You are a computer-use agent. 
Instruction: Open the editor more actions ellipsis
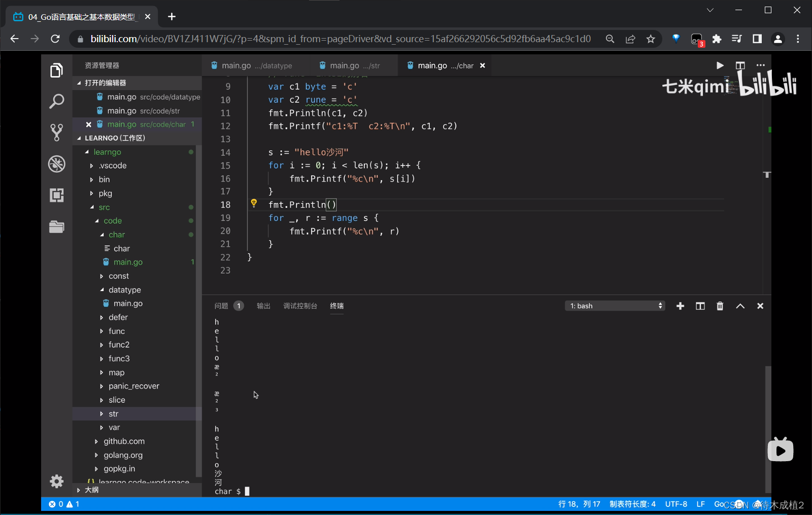click(760, 66)
